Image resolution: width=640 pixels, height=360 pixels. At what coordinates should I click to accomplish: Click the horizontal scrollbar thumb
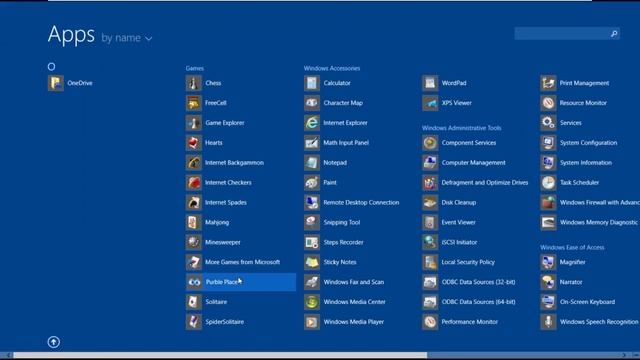pyautogui.click(x=220, y=355)
